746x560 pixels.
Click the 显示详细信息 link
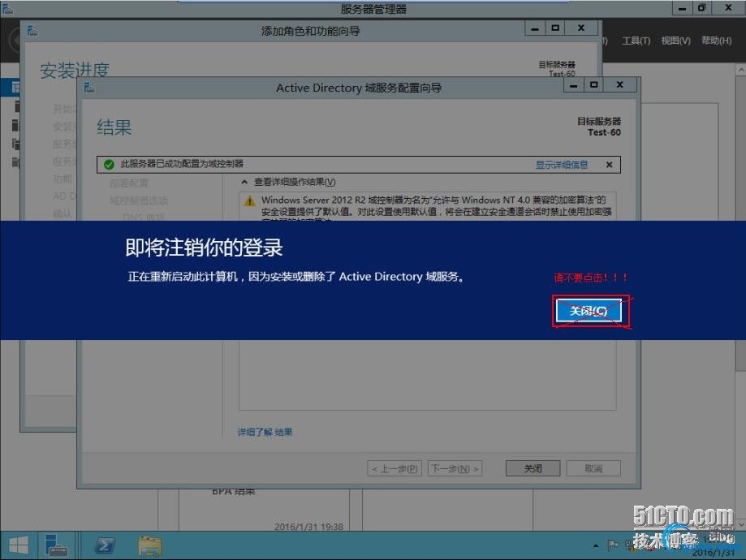tap(562, 165)
